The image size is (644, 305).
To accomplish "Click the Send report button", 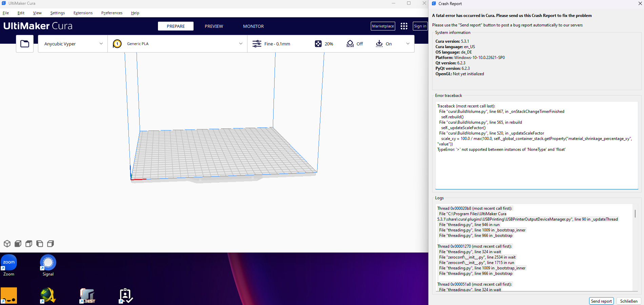I will 601,301.
